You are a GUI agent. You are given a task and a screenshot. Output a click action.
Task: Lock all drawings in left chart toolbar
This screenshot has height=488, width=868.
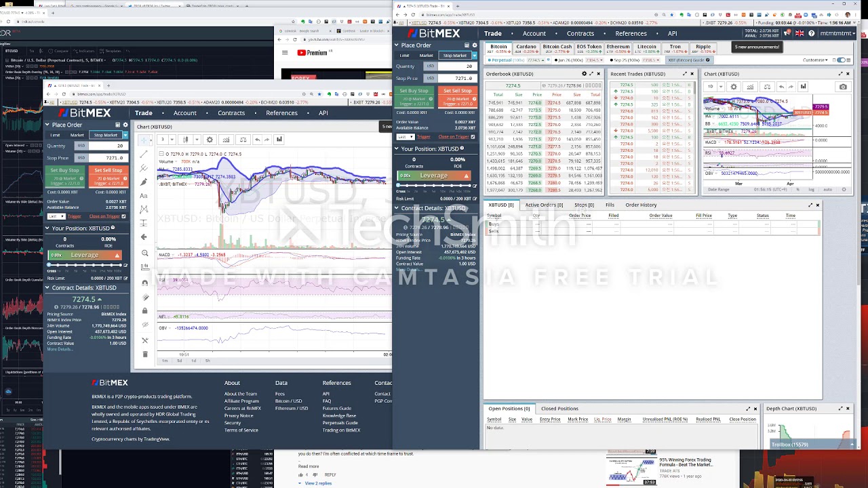tap(144, 311)
